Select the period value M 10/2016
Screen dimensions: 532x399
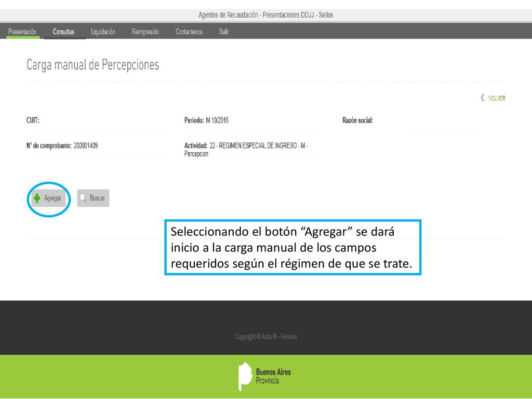(217, 120)
